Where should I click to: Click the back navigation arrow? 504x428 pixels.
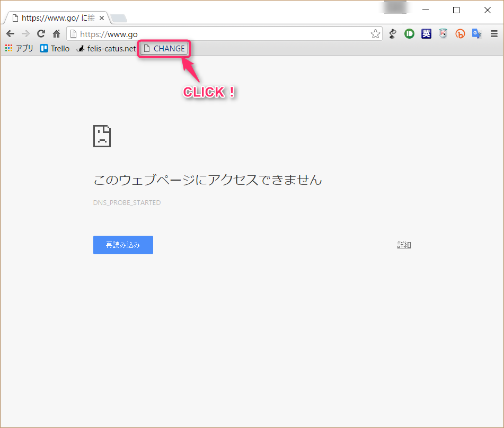[x=10, y=33]
